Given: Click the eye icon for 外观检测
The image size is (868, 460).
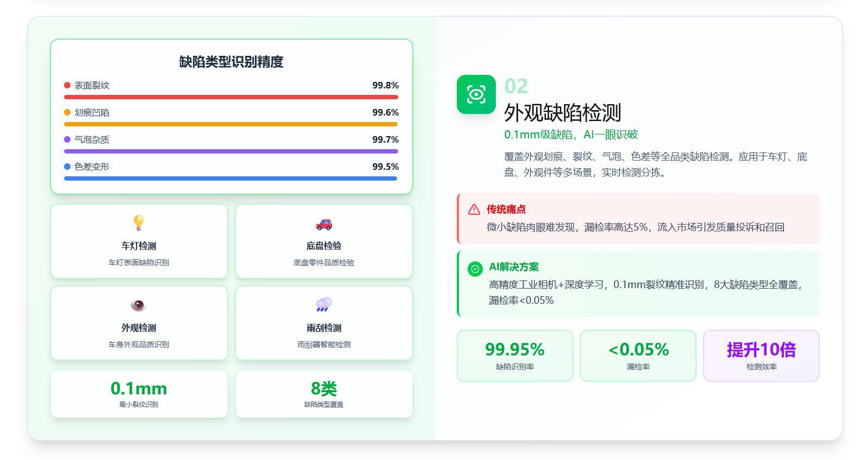Looking at the screenshot, I should pos(139,305).
